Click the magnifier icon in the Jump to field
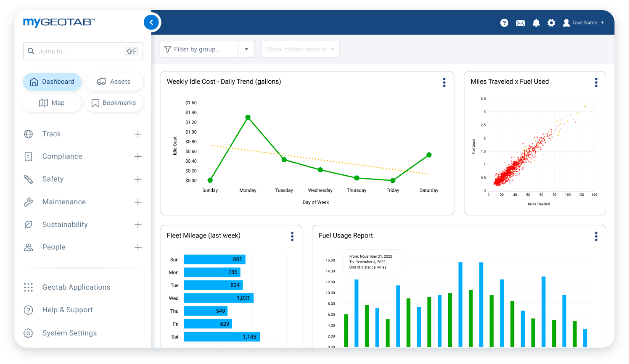Screen dimensions: 629x364 31,51
